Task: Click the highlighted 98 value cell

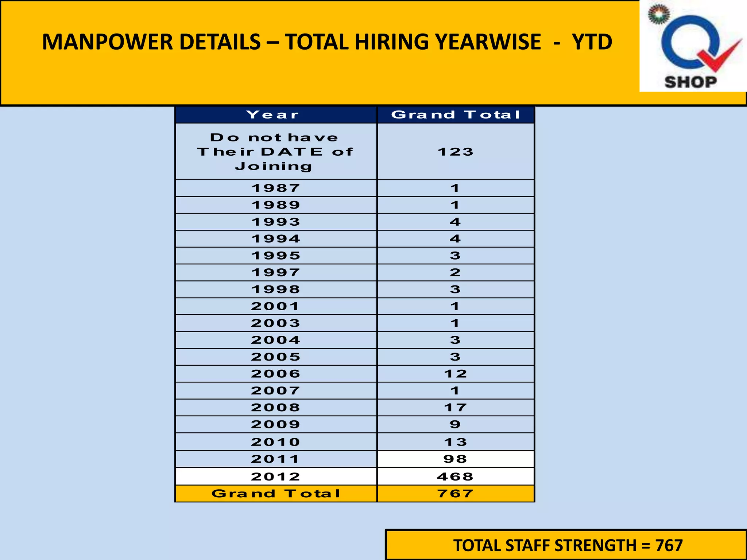Action: 456,459
